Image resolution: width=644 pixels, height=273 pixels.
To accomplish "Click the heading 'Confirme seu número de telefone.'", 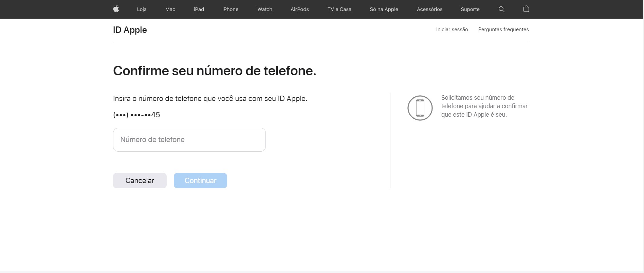I will 215,71.
